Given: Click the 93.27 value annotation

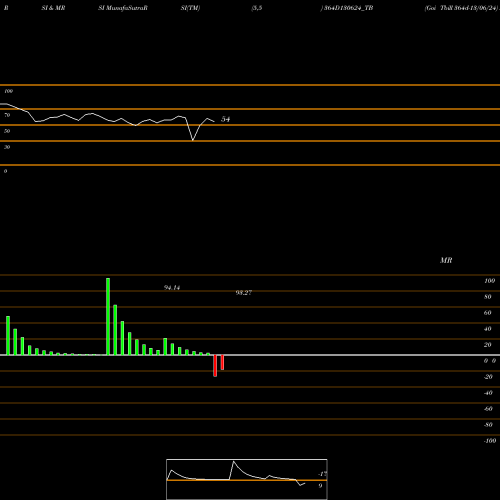Looking at the screenshot, I should (x=244, y=293).
